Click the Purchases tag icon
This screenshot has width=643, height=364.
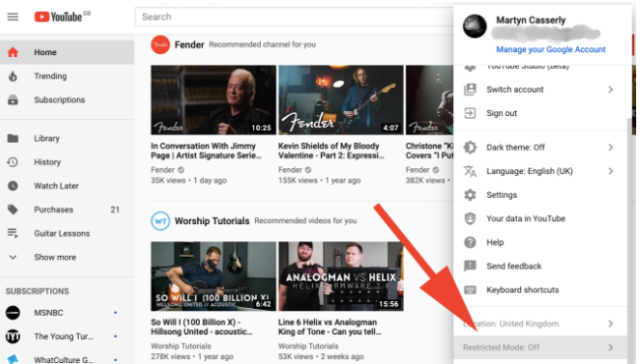click(13, 210)
